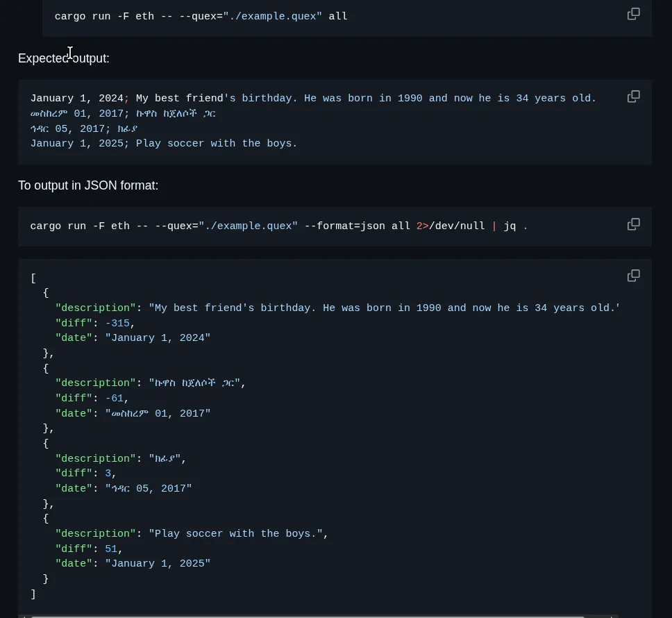Image resolution: width=672 pixels, height=618 pixels.
Task: Click the diff value 51 in JSON
Action: 111,549
